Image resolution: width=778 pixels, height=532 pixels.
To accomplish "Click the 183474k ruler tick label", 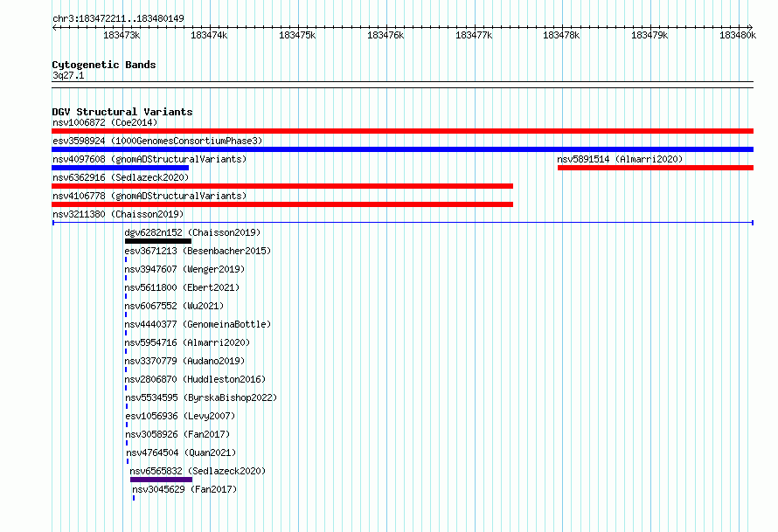I will (x=209, y=35).
